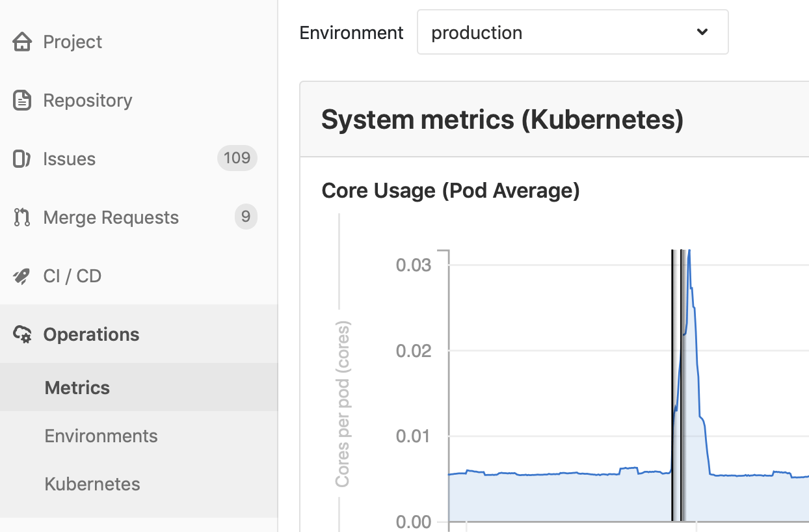Click the Merge Requests badge showing 9
Image resolution: width=809 pixels, height=532 pixels.
point(246,217)
